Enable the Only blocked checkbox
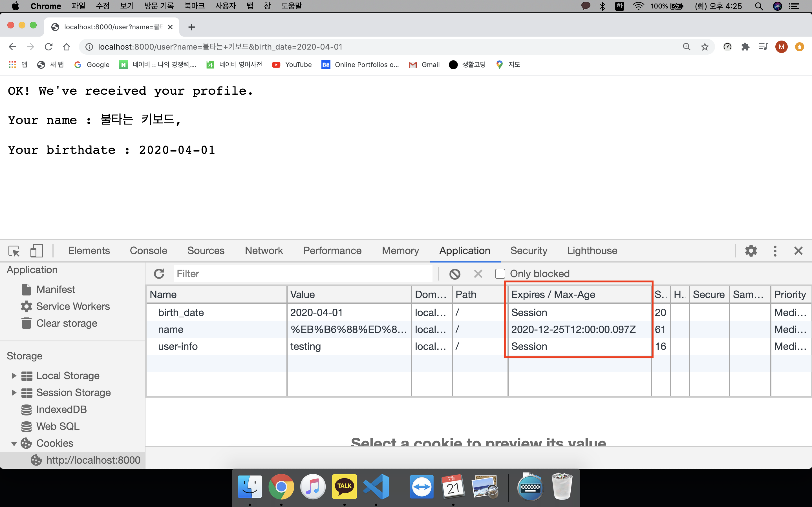This screenshot has width=812, height=507. 500,273
